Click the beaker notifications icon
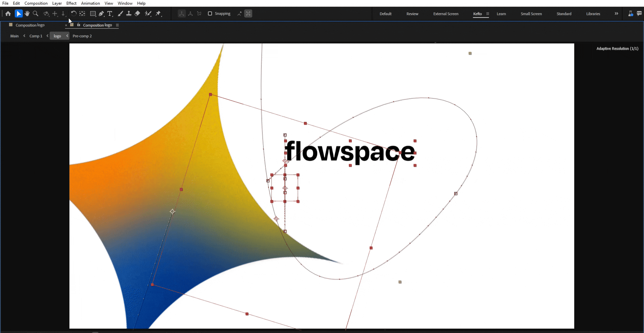The width and height of the screenshot is (644, 333). [631, 14]
